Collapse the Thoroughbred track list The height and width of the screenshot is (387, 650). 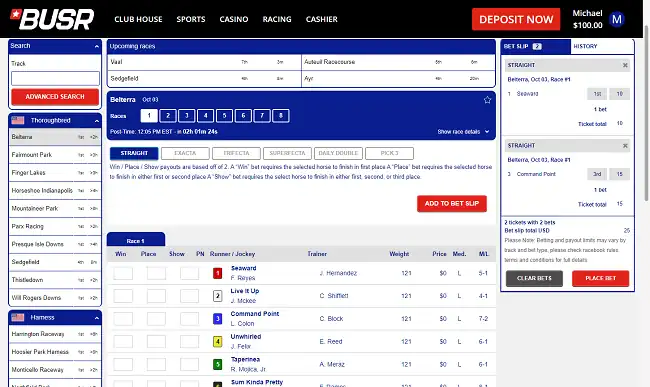coord(97,121)
